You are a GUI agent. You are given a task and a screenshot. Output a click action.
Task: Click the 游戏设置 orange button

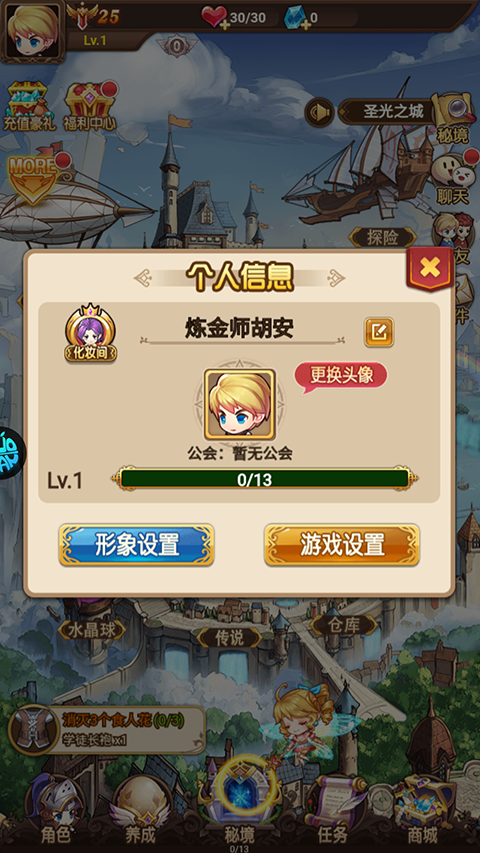tap(342, 545)
